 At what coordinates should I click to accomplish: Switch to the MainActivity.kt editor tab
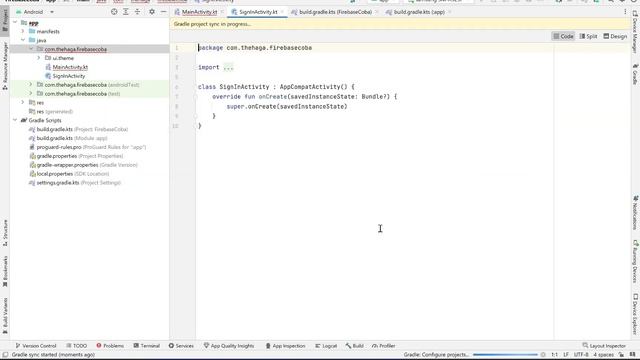[x=199, y=12]
